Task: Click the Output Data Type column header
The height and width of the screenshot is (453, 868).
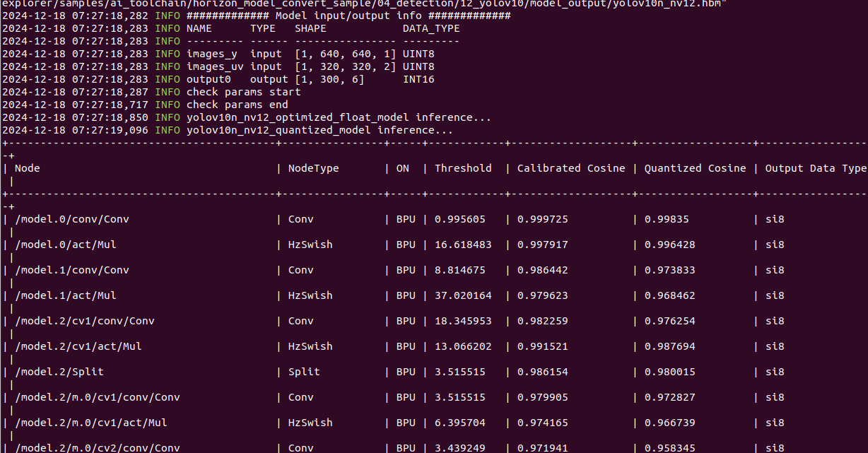Action: (815, 168)
